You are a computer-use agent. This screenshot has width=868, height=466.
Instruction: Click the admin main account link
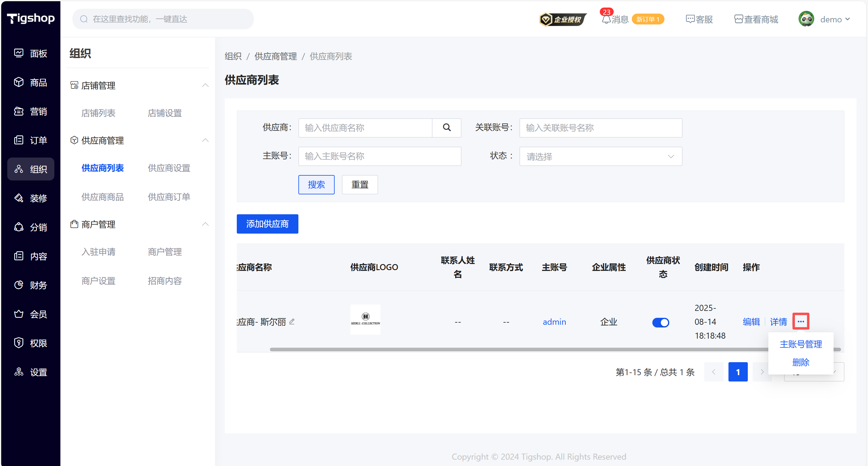(x=554, y=322)
